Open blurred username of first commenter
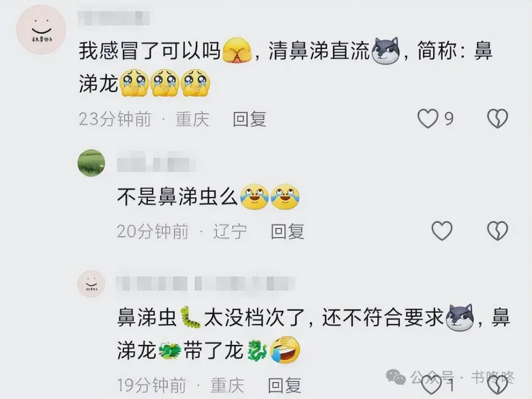 (x=114, y=18)
